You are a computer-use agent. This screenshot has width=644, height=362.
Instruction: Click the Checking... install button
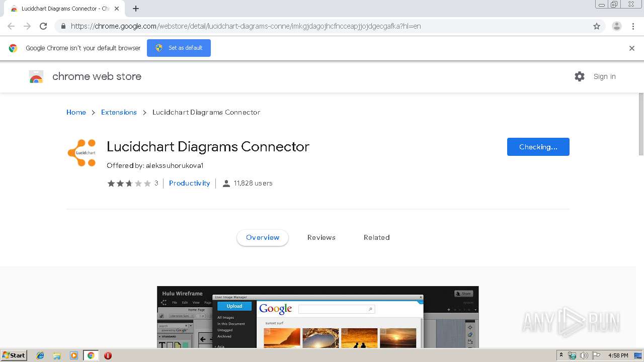point(538,147)
